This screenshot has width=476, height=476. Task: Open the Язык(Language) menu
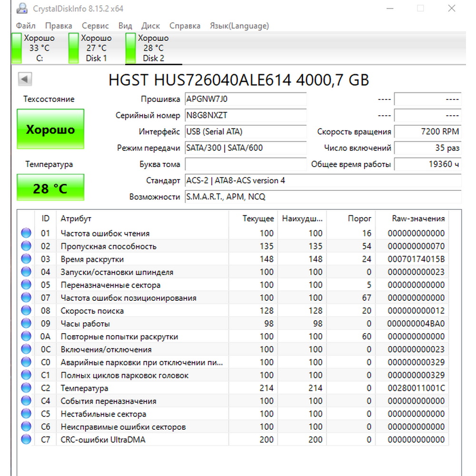point(239,26)
